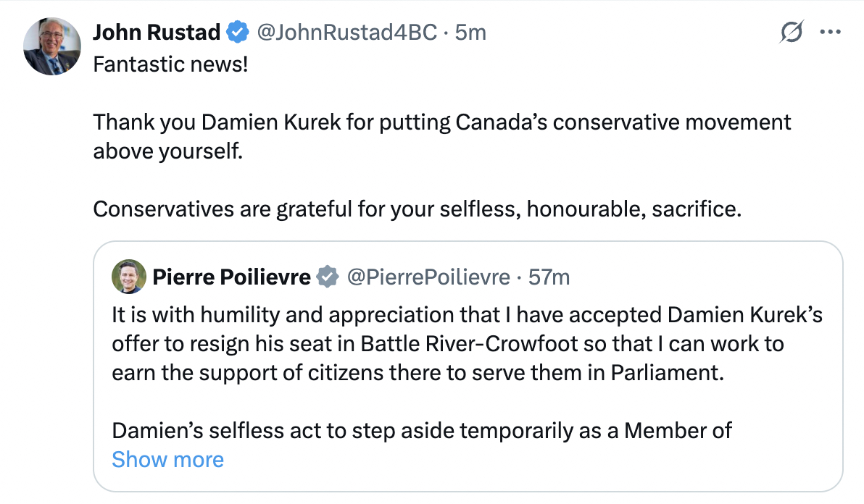This screenshot has width=864, height=504.
Task: Click the blue verified badge beside John Rustad
Action: (236, 33)
